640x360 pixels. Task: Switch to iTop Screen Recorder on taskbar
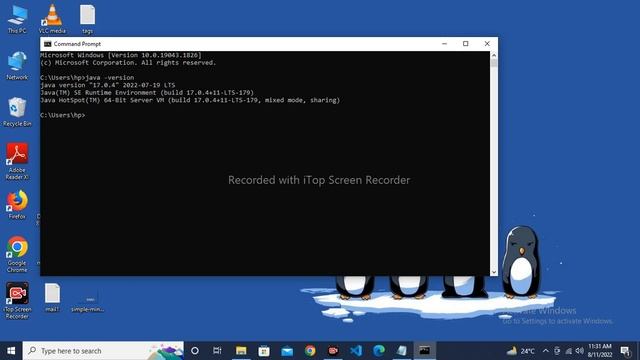(333, 351)
